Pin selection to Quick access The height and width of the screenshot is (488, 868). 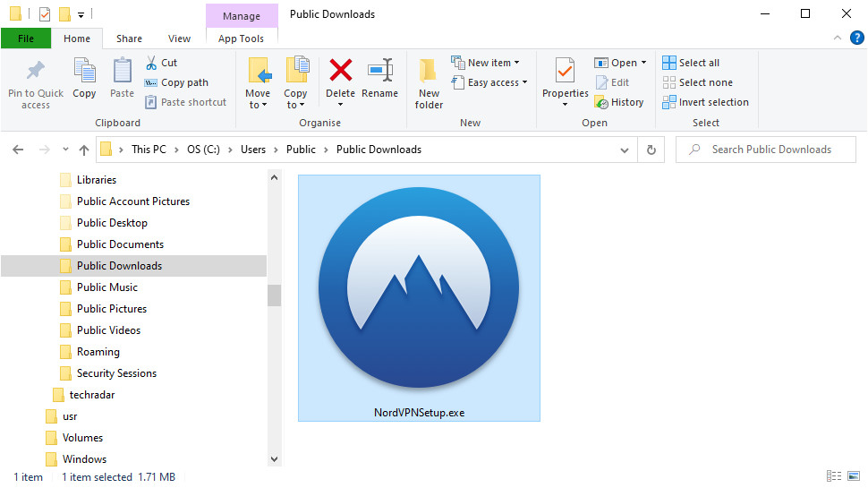(36, 84)
